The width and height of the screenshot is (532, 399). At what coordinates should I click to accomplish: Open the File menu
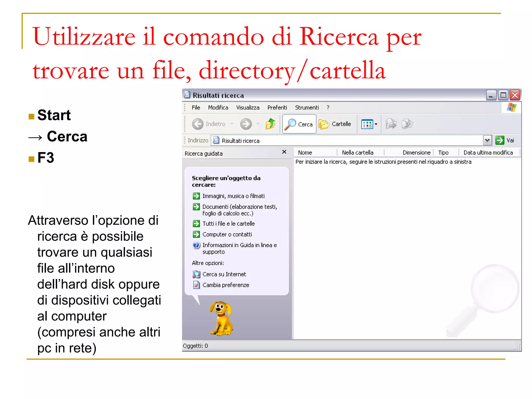(x=196, y=108)
